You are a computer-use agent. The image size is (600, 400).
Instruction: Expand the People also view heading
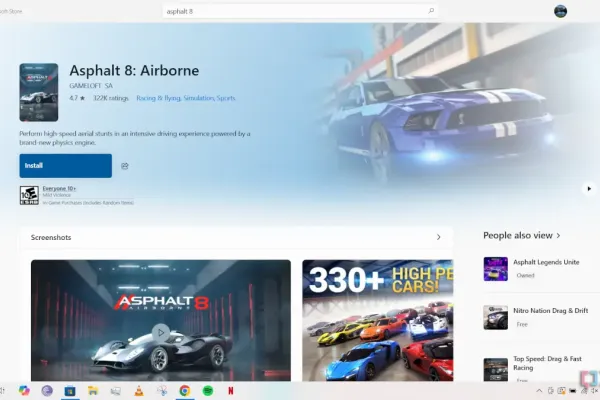click(522, 235)
